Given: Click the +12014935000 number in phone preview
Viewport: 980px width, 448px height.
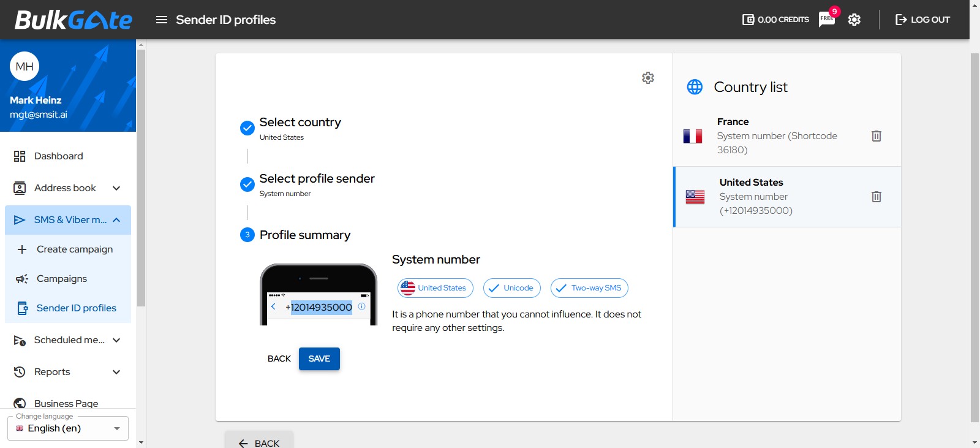Looking at the screenshot, I should [318, 307].
